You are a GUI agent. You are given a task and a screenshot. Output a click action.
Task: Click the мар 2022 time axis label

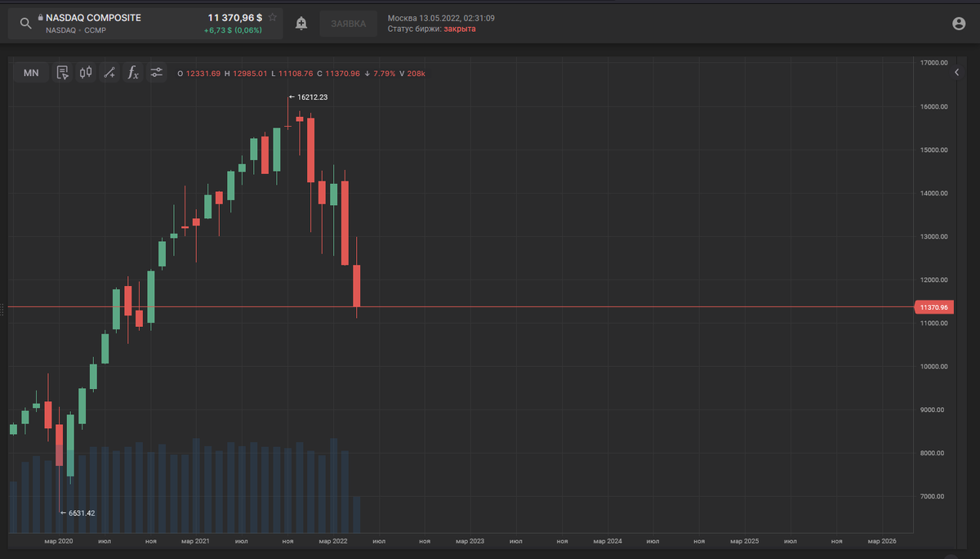pyautogui.click(x=333, y=541)
